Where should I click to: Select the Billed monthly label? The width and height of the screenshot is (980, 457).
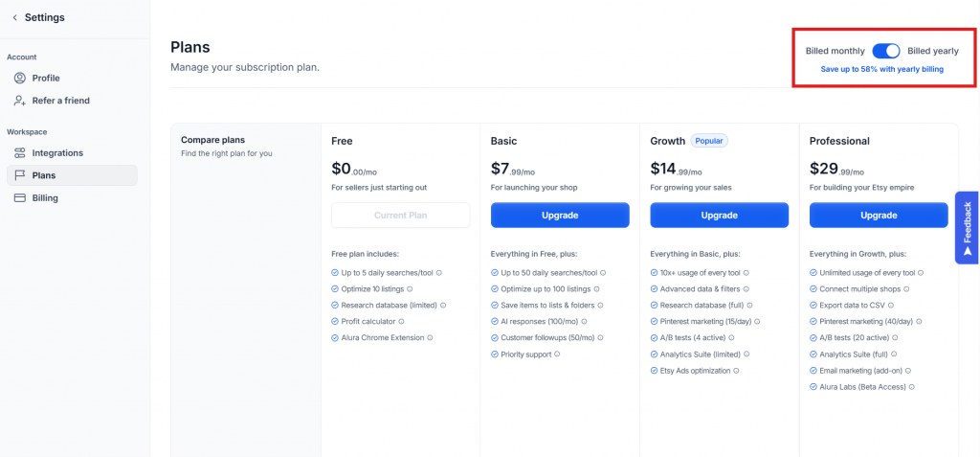coord(835,51)
